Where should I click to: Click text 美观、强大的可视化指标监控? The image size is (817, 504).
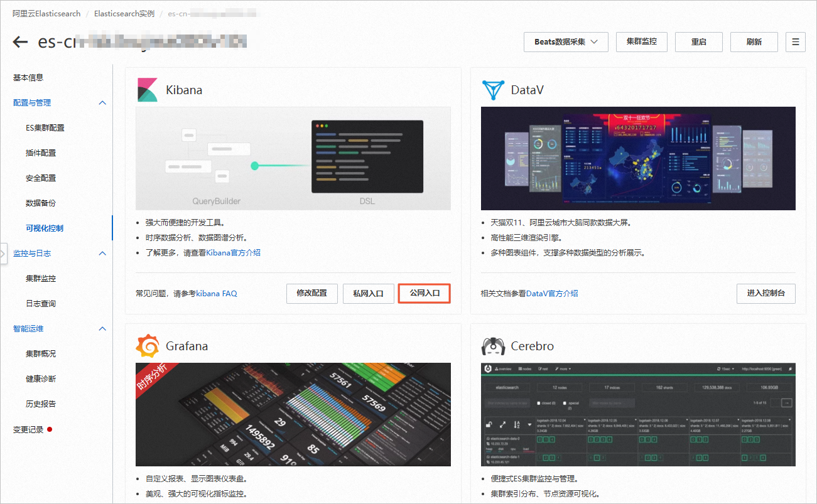coord(196,494)
